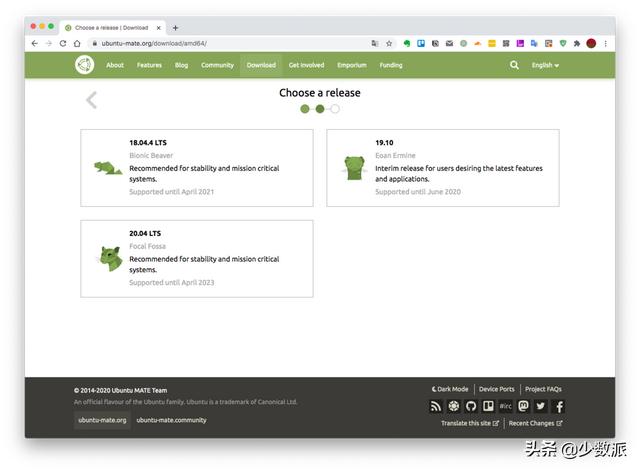Select the second step indicator dot

coord(320,109)
